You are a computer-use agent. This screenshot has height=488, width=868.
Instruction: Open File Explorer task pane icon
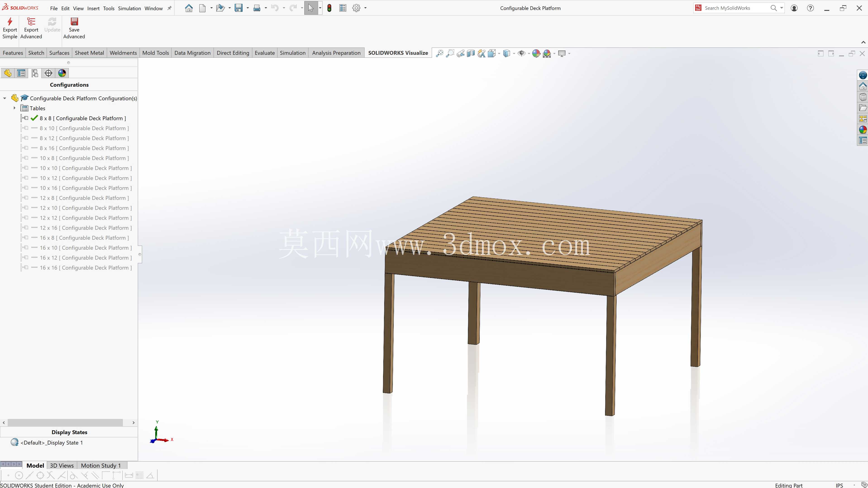pyautogui.click(x=863, y=108)
